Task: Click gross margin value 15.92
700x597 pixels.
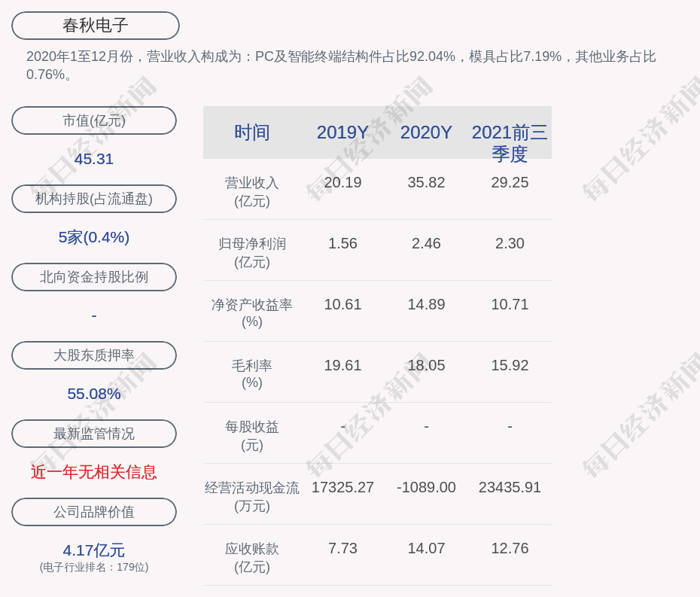Action: (x=510, y=365)
